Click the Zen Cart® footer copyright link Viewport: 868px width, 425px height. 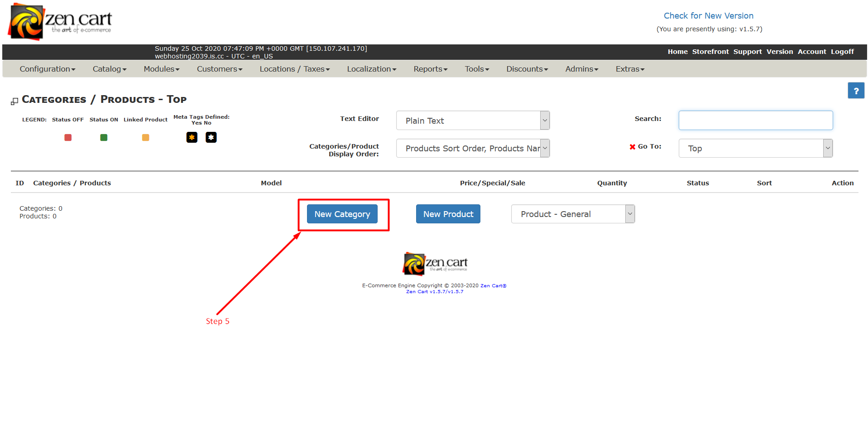[x=493, y=285]
